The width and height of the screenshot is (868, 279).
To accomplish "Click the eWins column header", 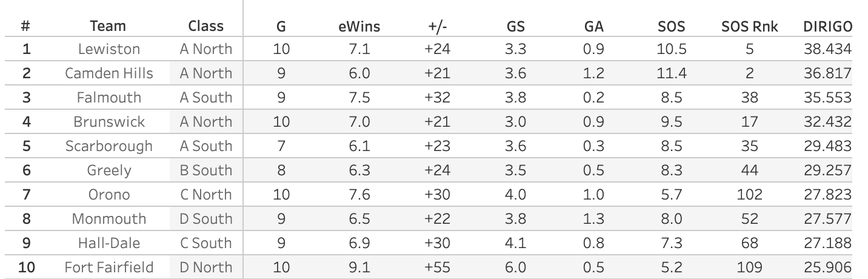I will (x=359, y=26).
